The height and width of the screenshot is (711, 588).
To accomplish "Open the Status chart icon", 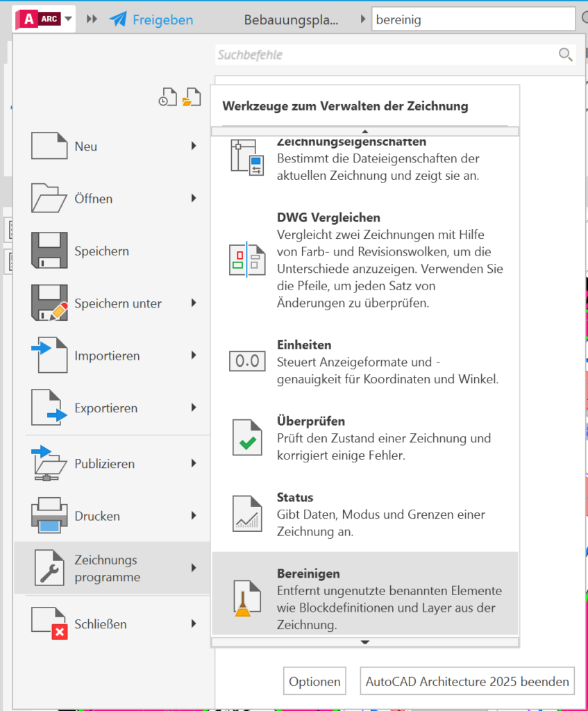I will click(x=247, y=514).
